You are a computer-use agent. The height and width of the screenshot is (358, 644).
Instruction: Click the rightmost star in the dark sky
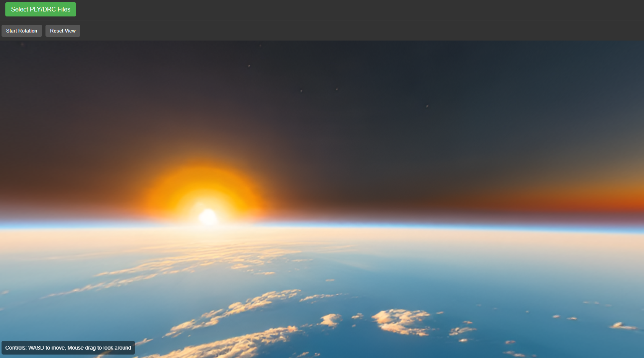pyautogui.click(x=427, y=106)
